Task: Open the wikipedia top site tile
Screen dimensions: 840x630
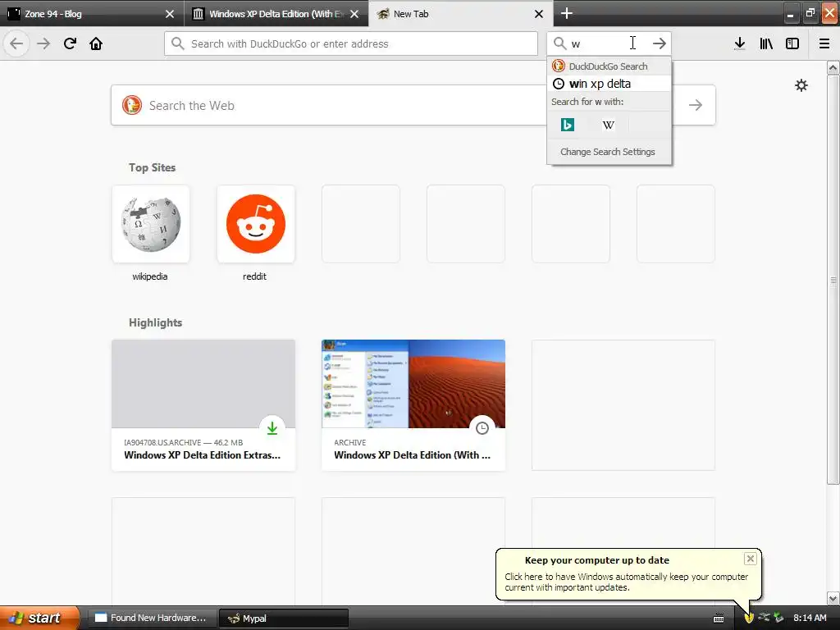Action: click(151, 224)
